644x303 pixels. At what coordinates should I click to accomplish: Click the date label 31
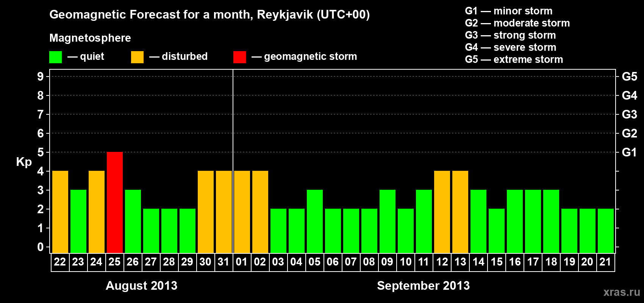click(224, 262)
